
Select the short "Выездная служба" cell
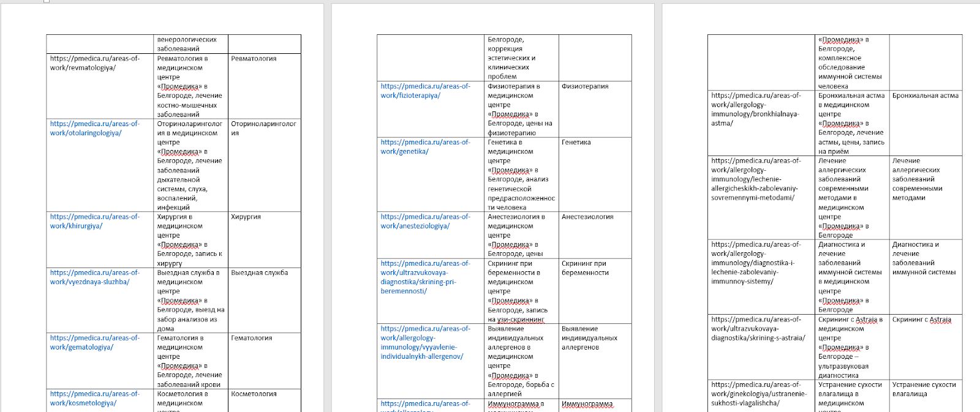click(x=264, y=301)
